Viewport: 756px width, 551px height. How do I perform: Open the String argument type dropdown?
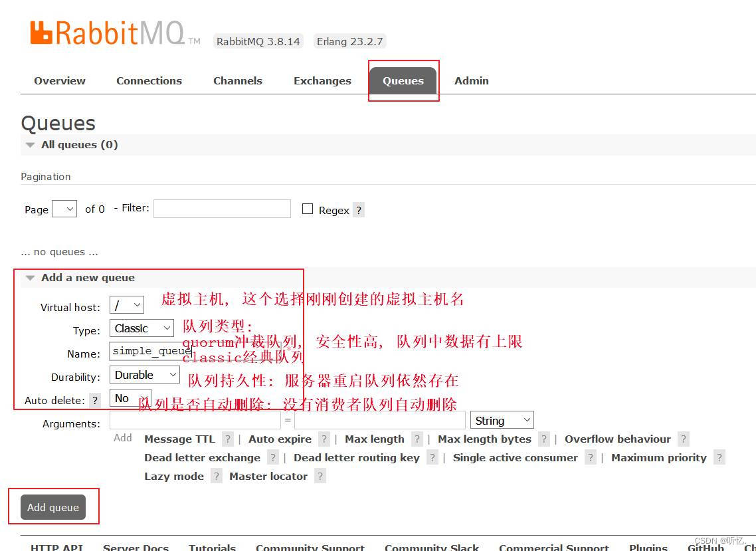tap(502, 419)
